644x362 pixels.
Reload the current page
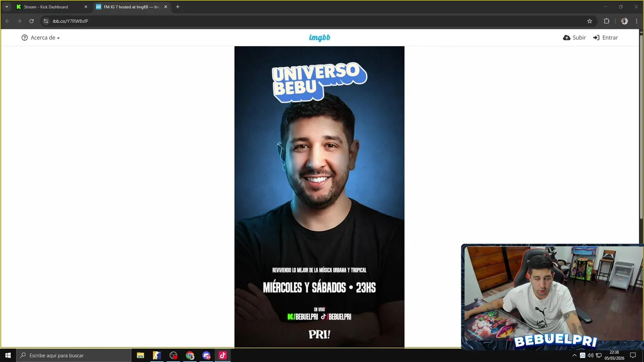[x=31, y=21]
